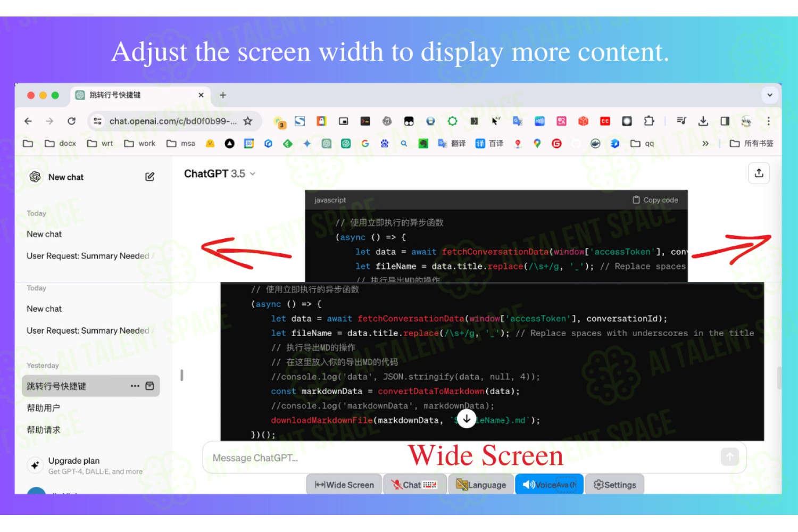Open the wrt bookmarks folder
Image resolution: width=798 pixels, height=532 pixels.
[101, 144]
